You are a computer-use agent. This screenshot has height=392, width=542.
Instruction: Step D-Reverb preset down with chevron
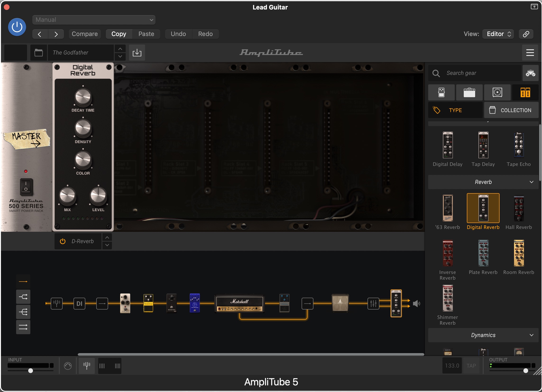(107, 245)
